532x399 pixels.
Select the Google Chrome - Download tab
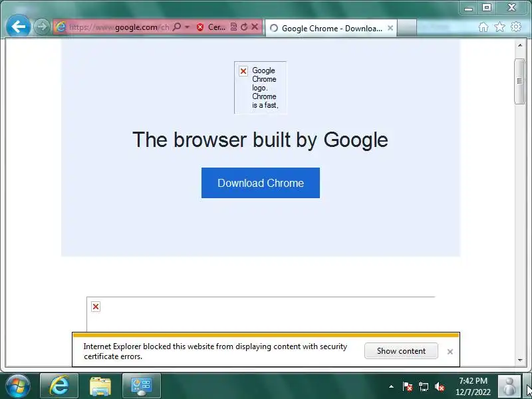(331, 28)
